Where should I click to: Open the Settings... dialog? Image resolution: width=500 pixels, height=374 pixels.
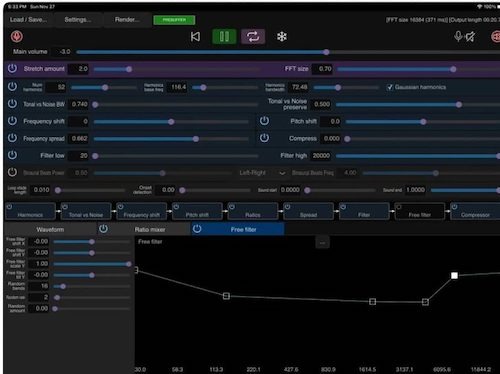coord(78,20)
